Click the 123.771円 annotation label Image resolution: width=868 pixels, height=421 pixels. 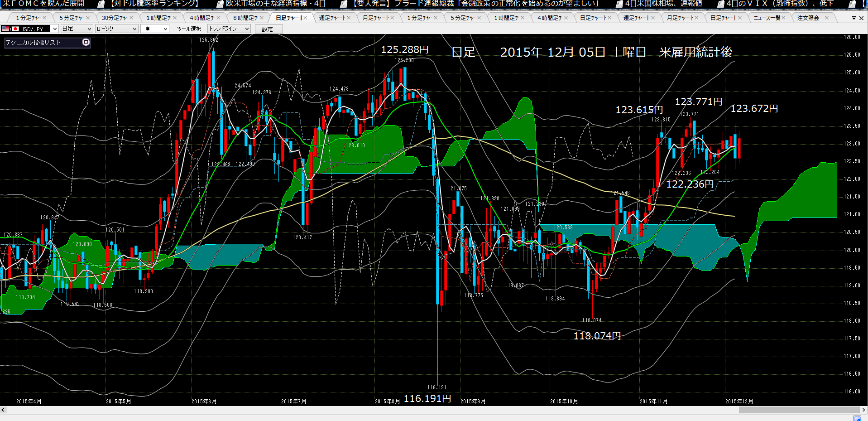tap(698, 102)
